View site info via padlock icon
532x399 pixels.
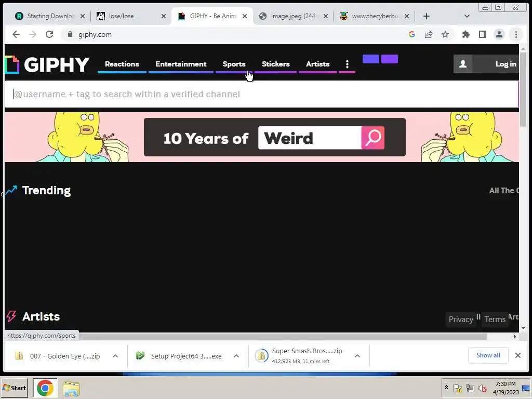click(70, 34)
